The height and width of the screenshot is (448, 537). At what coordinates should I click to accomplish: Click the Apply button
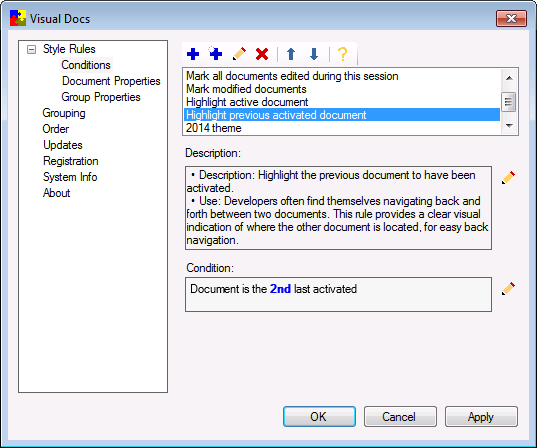(481, 416)
